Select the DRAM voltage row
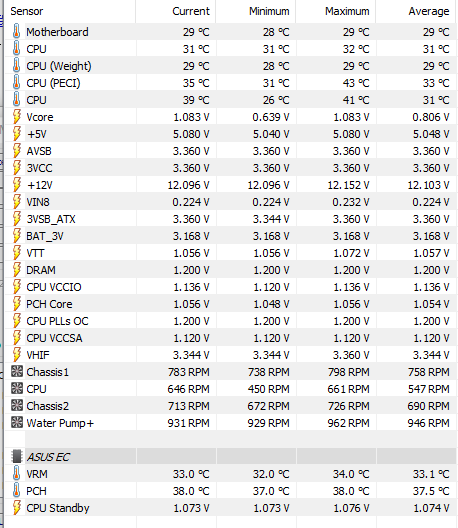Viewport: 458px width, 528px height. tap(230, 269)
